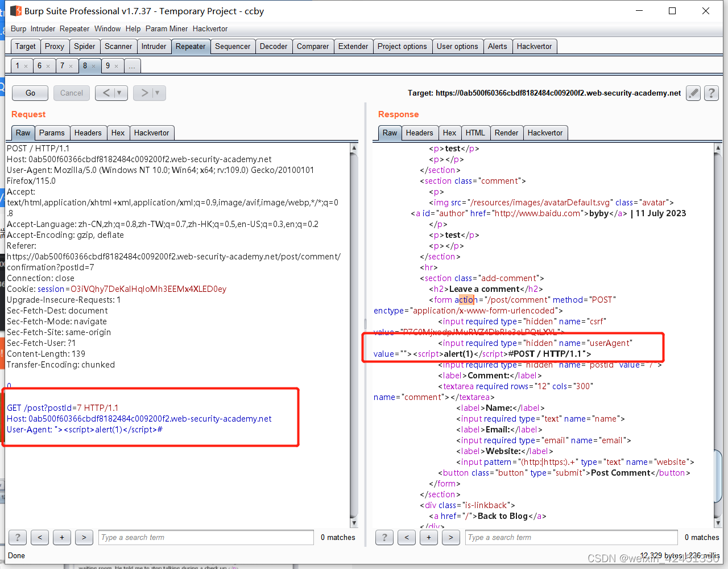Switch to the Comparer tab
728x569 pixels.
point(313,46)
